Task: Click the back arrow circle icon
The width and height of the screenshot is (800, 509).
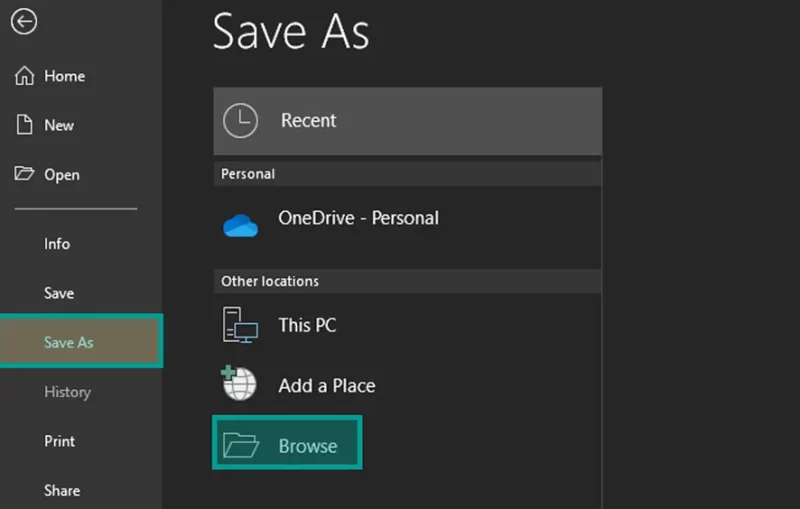Action: (x=23, y=21)
